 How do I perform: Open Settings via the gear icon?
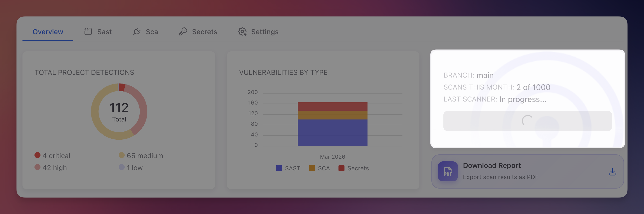[x=242, y=32]
